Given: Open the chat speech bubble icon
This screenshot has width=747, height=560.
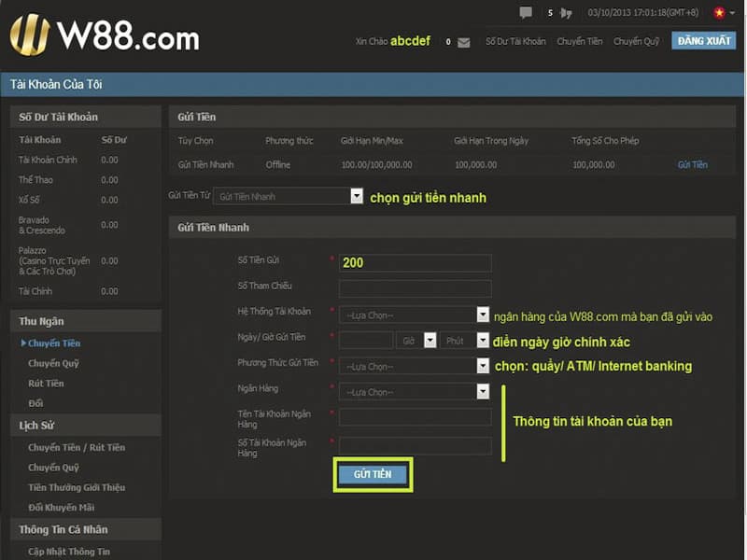Looking at the screenshot, I should click(x=526, y=13).
